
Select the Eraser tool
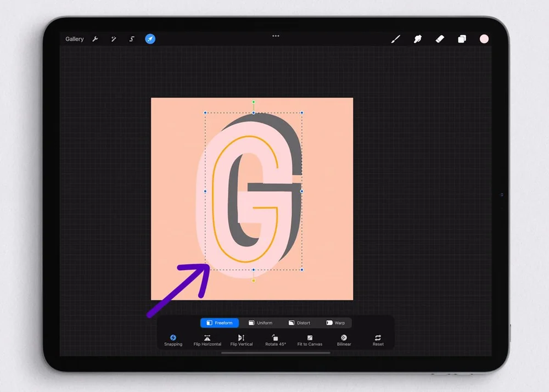439,39
